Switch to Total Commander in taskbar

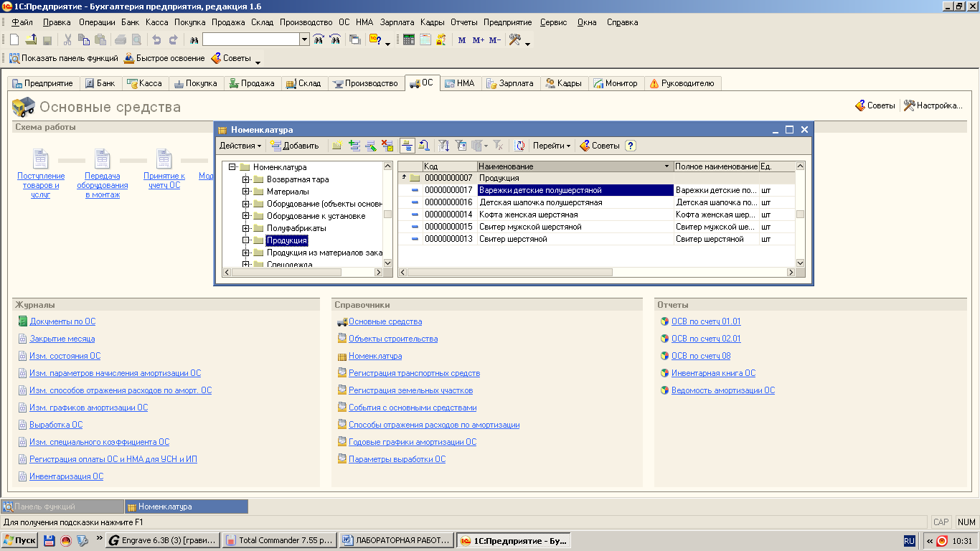click(x=279, y=540)
